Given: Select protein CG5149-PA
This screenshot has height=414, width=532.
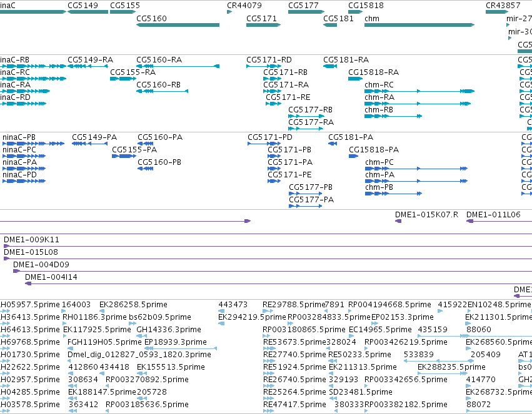Looking at the screenshot, I should [89, 144].
